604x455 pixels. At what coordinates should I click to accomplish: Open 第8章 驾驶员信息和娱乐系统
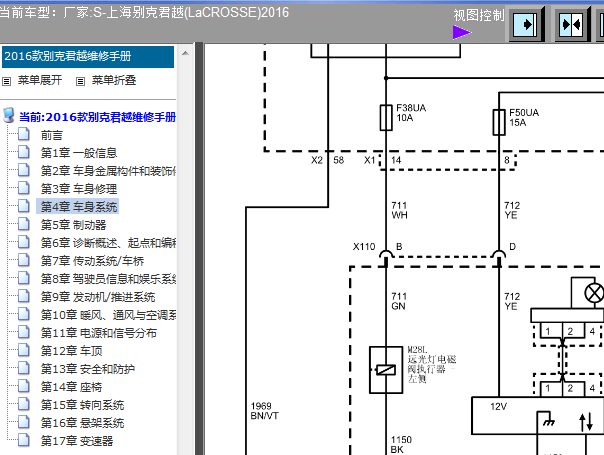click(108, 279)
